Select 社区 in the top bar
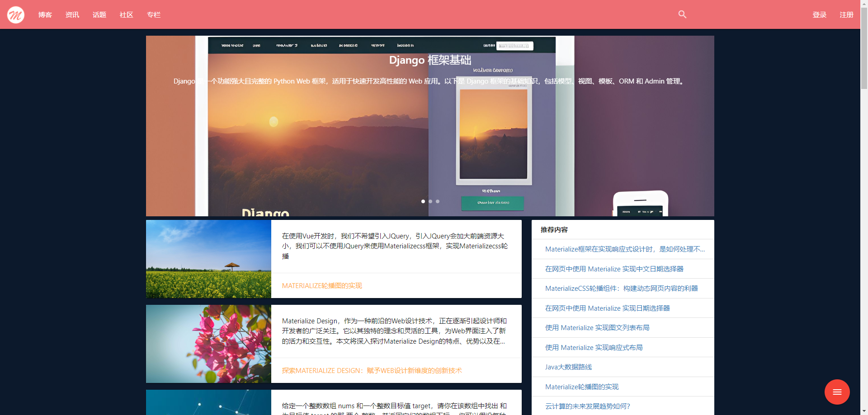Image resolution: width=868 pixels, height=415 pixels. (x=127, y=15)
